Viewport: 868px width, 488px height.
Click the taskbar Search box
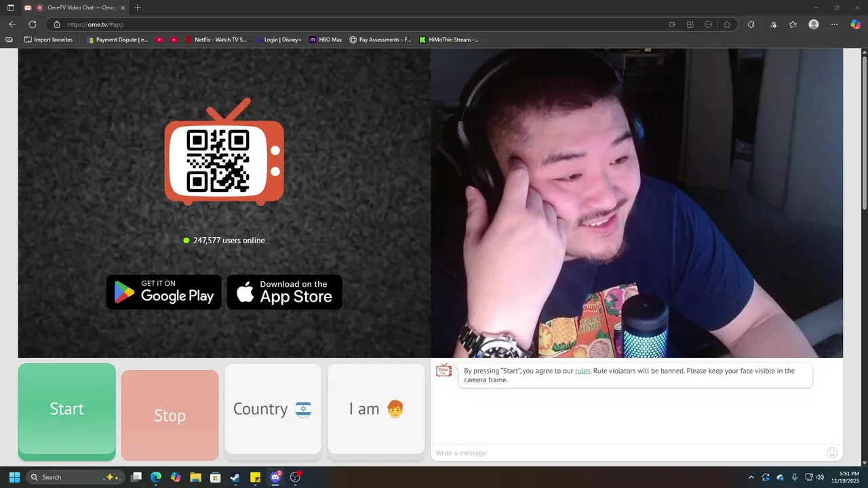[x=75, y=477]
